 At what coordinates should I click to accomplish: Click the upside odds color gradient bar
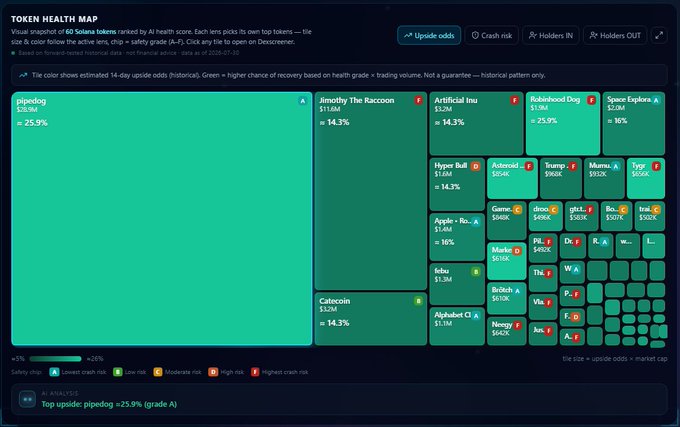(55, 359)
